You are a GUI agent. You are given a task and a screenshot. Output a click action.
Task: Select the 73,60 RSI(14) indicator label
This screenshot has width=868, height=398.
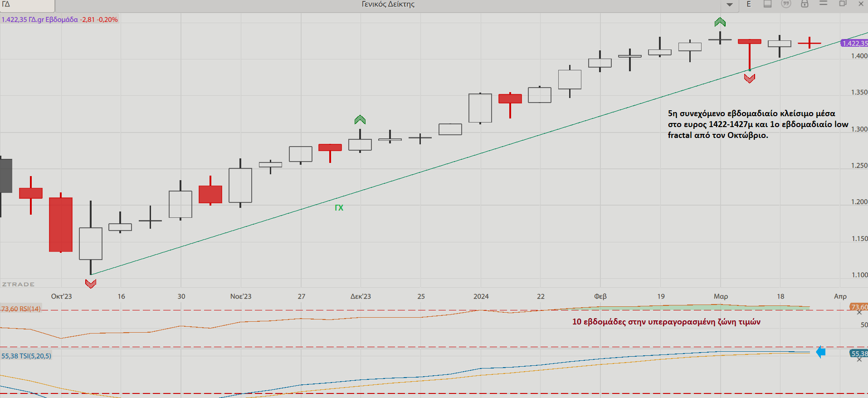coord(21,309)
